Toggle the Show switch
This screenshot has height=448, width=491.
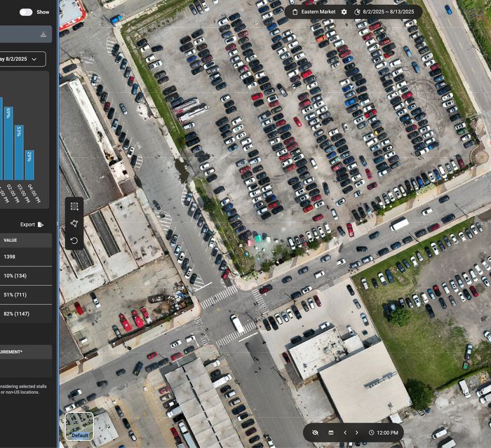pos(26,12)
